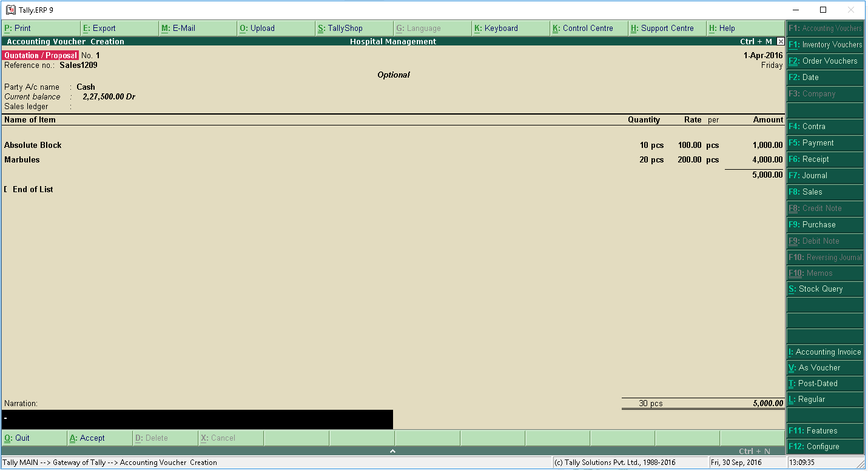This screenshot has width=868, height=471.
Task: Click the Ctrl + N label
Action: [x=755, y=452]
